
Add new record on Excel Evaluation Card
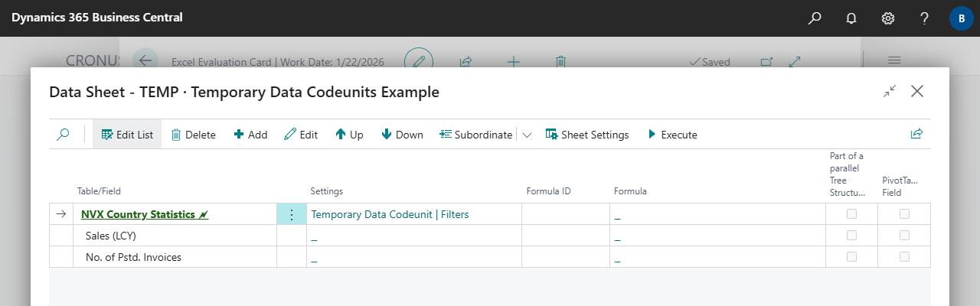[514, 61]
